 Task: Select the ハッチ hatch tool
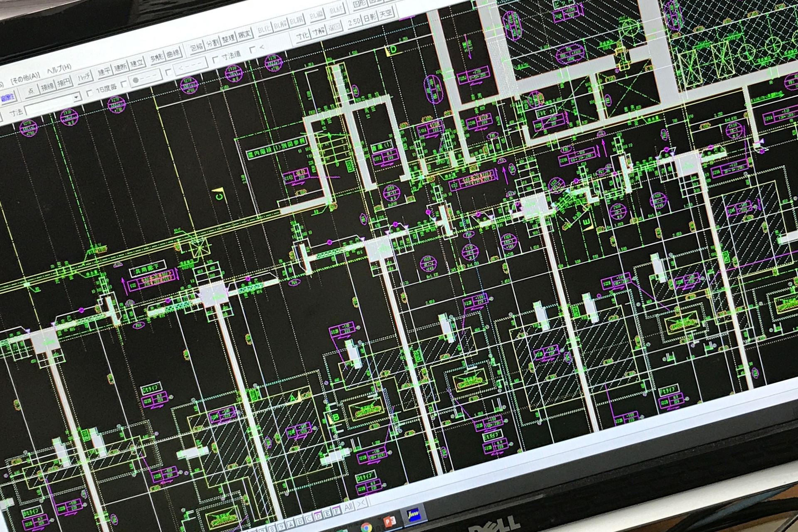[85, 77]
